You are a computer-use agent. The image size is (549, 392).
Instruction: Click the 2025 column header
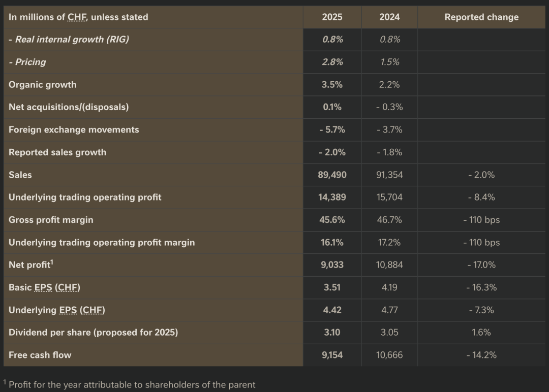click(332, 17)
